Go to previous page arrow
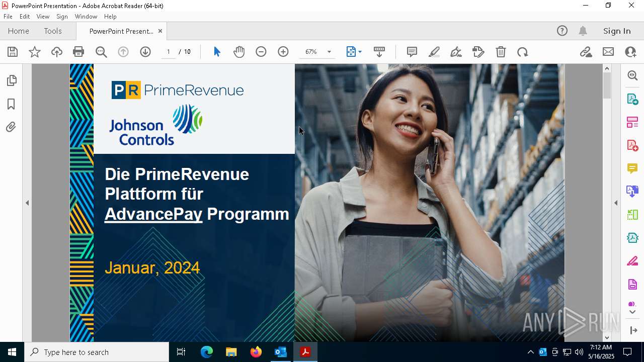This screenshot has height=362, width=644. pyautogui.click(x=123, y=52)
